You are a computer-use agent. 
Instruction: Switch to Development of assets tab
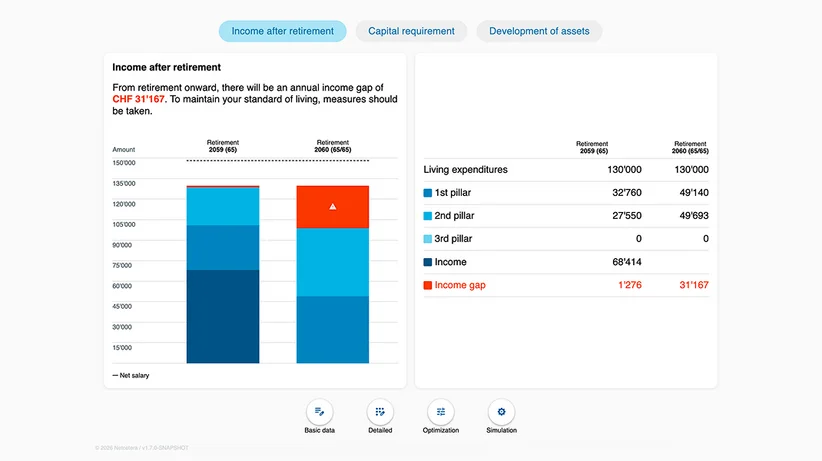tap(539, 31)
